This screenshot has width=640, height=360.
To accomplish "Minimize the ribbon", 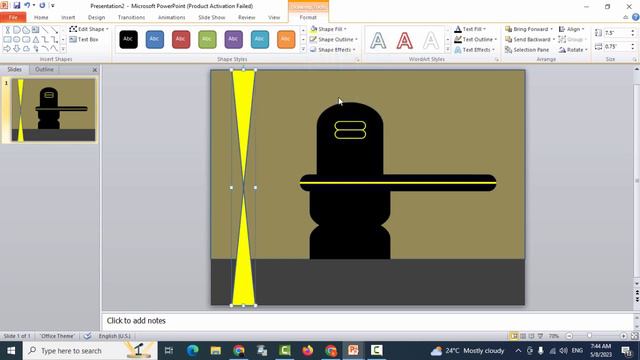I will (x=626, y=17).
